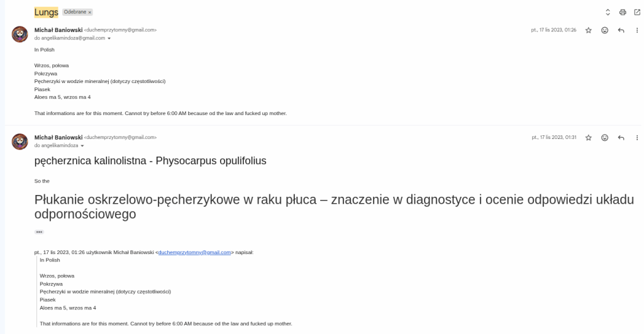Star the second message from 01:31
644x334 pixels.
click(589, 137)
